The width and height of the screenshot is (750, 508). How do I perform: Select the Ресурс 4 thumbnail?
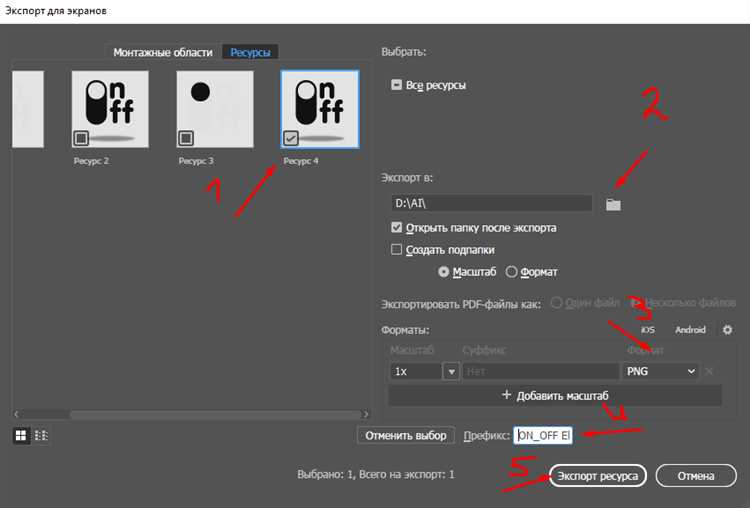[320, 109]
